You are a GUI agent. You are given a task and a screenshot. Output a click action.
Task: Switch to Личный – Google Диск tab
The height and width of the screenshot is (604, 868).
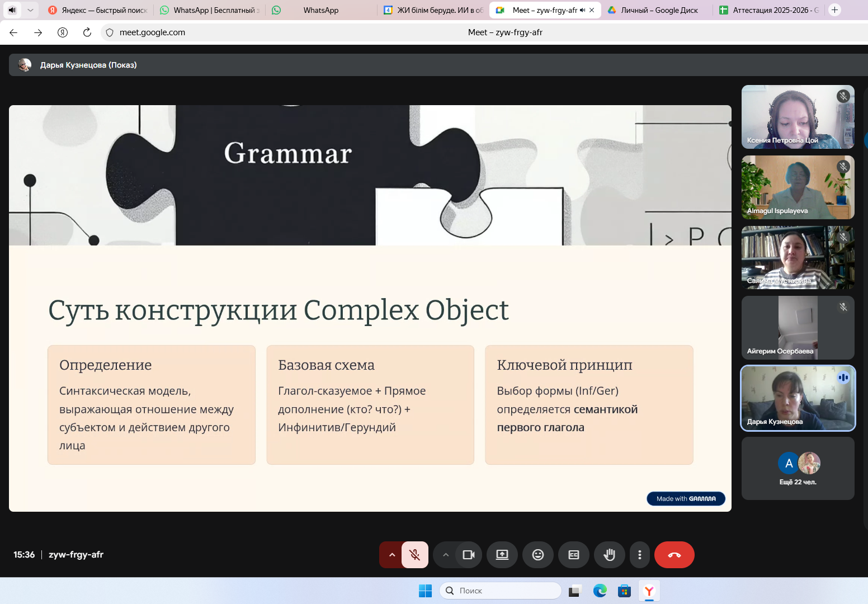click(x=659, y=10)
